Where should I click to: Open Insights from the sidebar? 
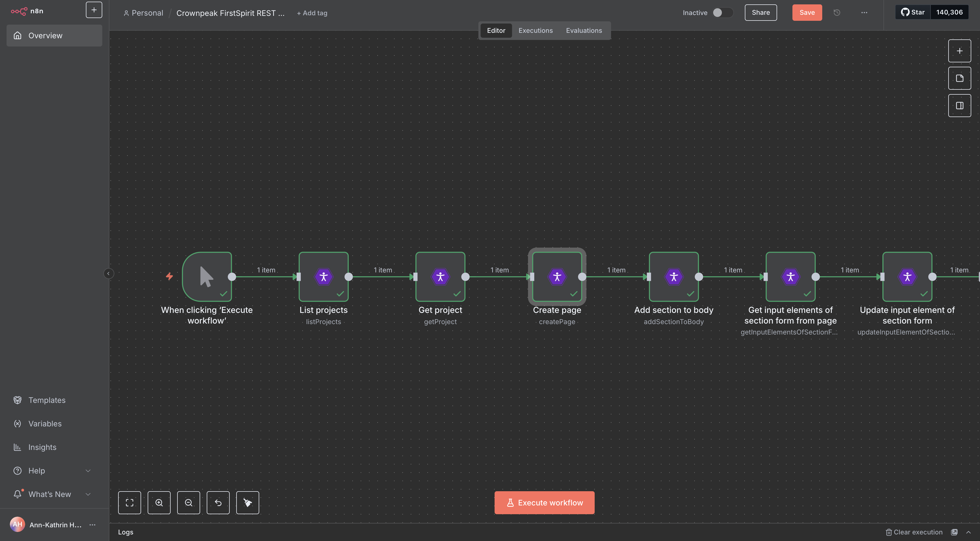click(x=54, y=447)
